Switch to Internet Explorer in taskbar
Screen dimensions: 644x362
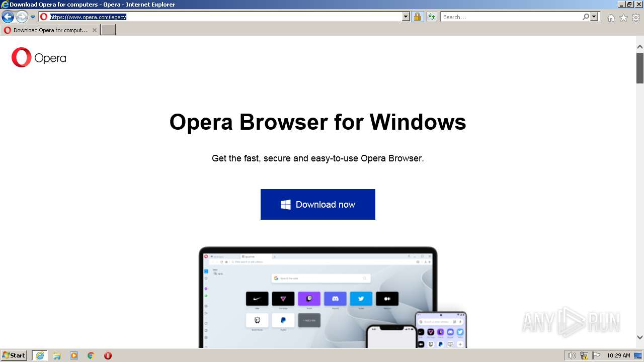(39, 355)
